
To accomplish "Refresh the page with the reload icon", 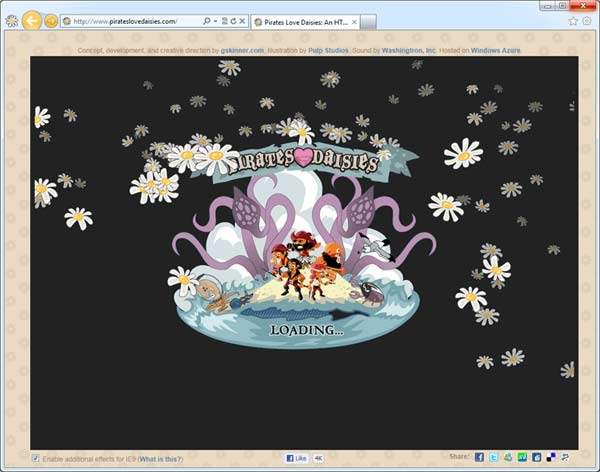I will (233, 21).
